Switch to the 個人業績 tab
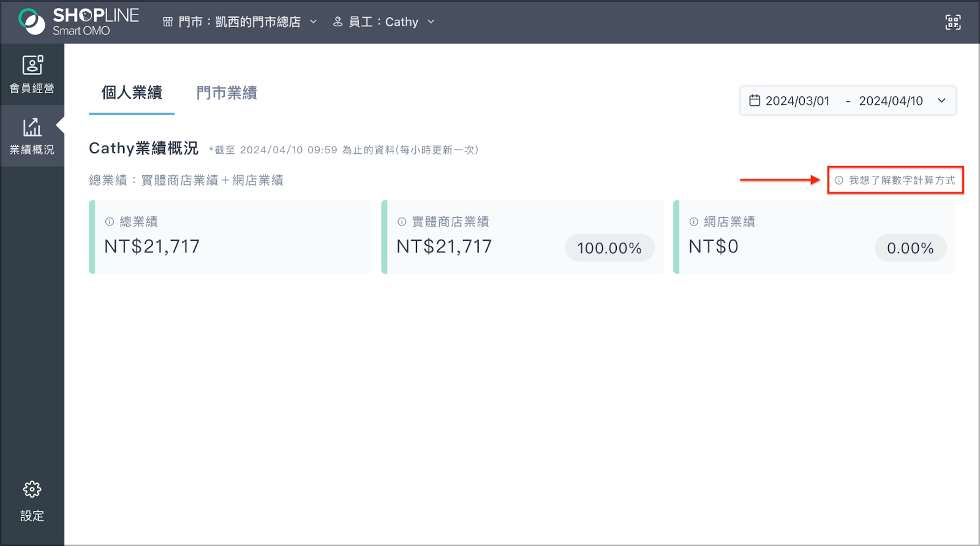The image size is (980, 546). coord(132,93)
